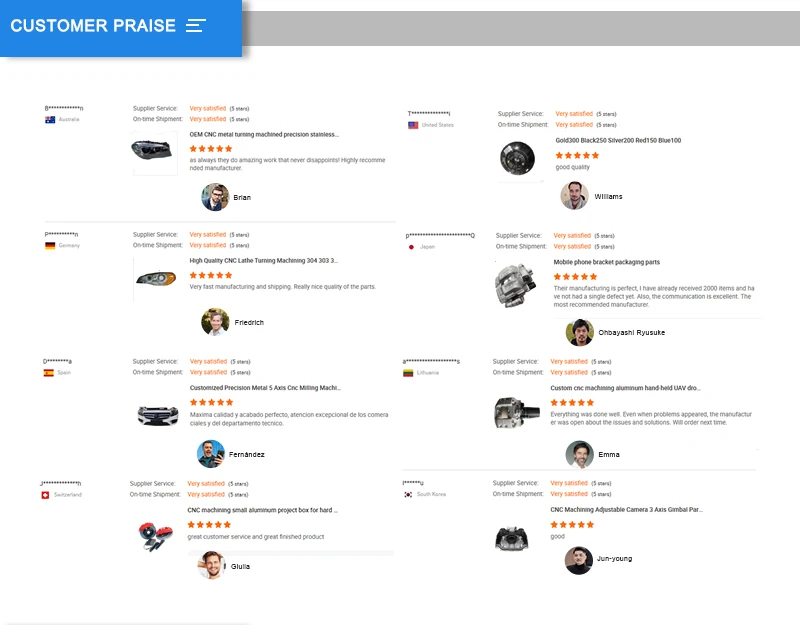Screen dimensions: 800x625
Task: Open the OEM CNC metal turning product link
Action: pyautogui.click(x=264, y=134)
